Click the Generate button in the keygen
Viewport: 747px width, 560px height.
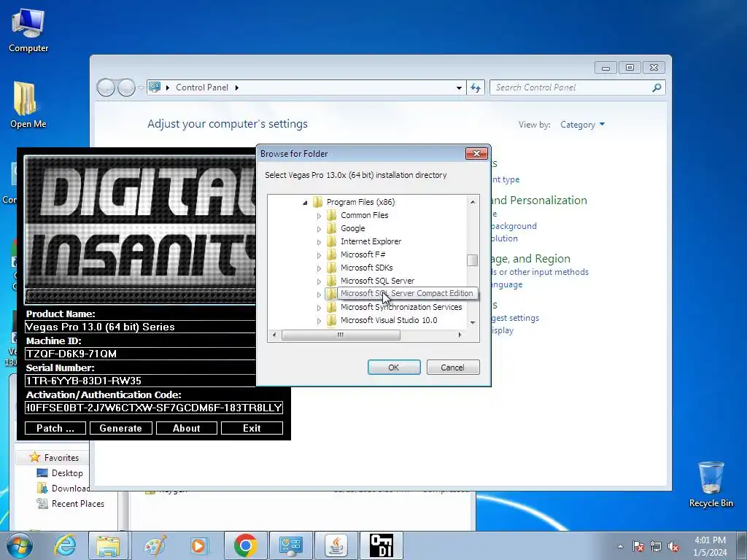tap(120, 428)
